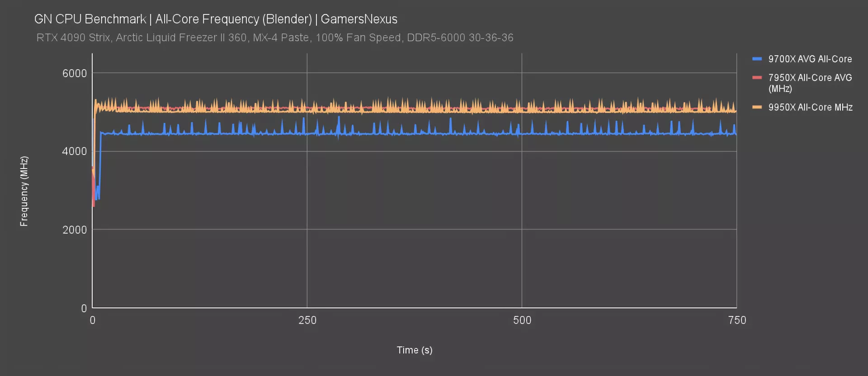Click the 2000 tick label on the frequency axis
This screenshot has height=376, width=868.
75,230
